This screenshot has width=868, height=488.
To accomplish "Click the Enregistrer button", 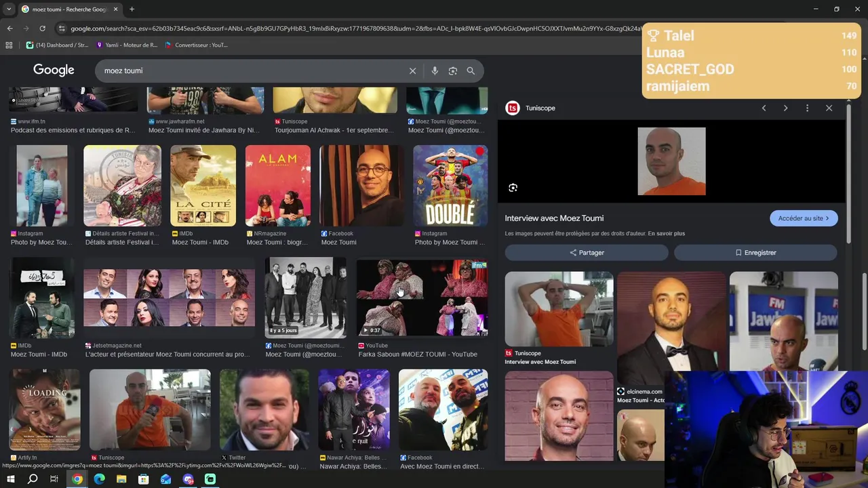I will tap(755, 252).
